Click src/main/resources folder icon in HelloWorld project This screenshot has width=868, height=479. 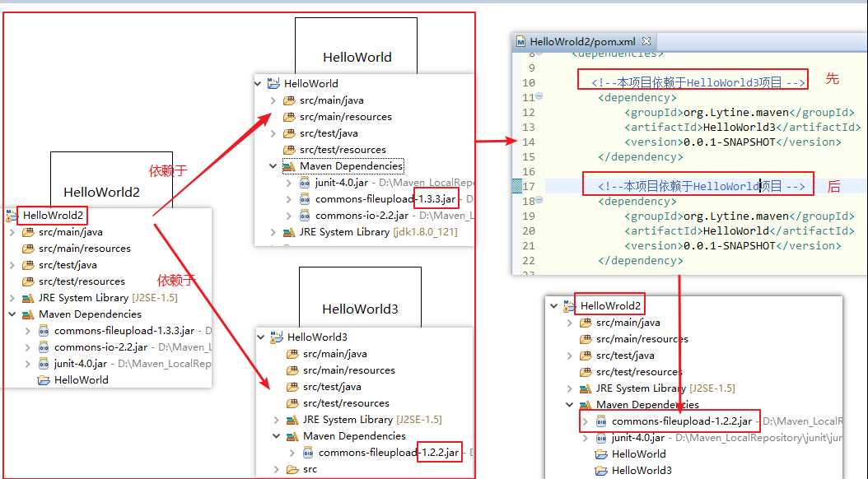point(289,117)
